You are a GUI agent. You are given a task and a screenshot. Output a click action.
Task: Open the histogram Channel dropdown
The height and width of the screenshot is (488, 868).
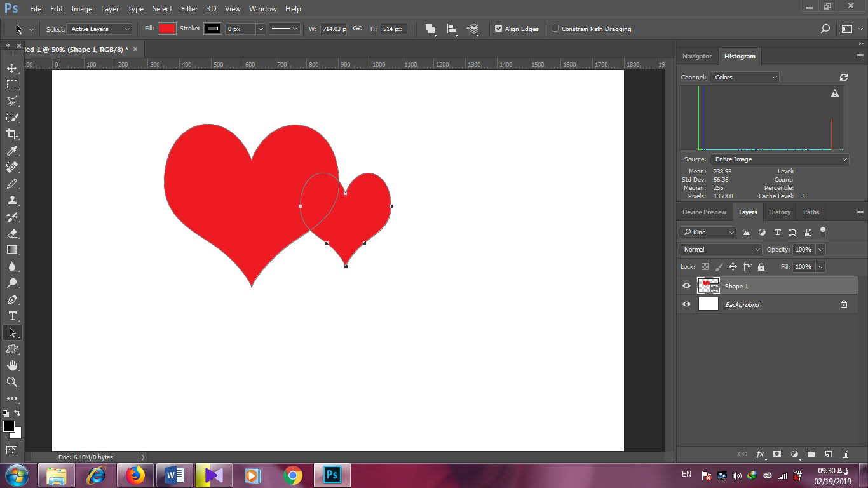pos(745,77)
